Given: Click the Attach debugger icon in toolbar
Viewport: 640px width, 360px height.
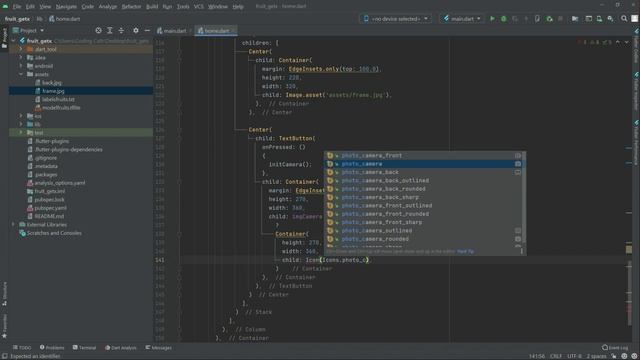Looking at the screenshot, I should coord(549,19).
